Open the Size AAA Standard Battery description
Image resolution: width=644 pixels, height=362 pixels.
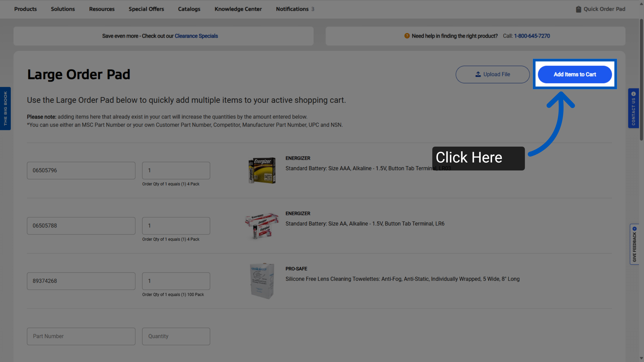[x=368, y=168]
